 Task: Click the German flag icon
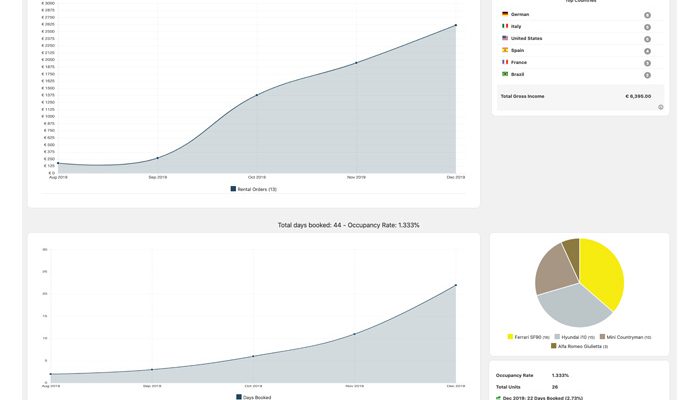click(505, 14)
